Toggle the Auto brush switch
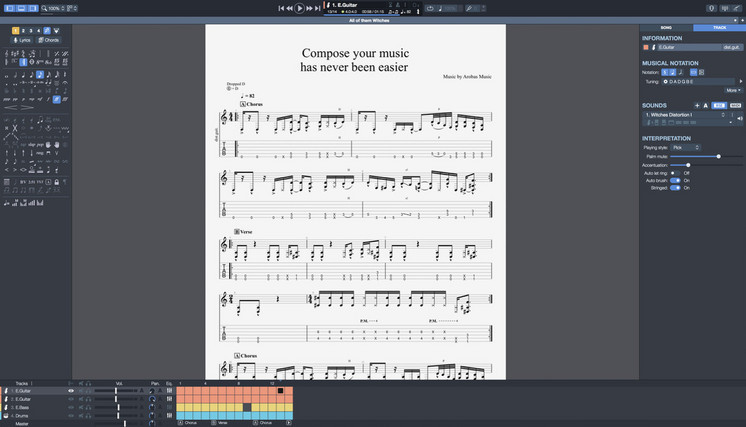The width and height of the screenshot is (746, 427). pyautogui.click(x=675, y=180)
